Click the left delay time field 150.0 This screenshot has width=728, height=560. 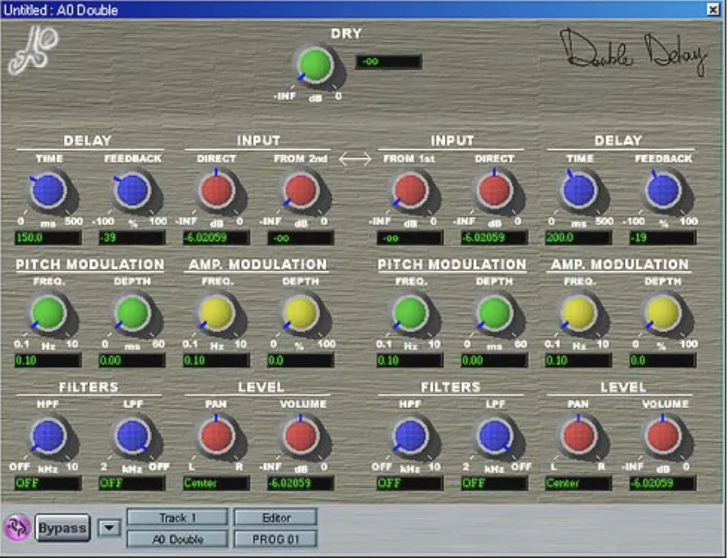[48, 238]
